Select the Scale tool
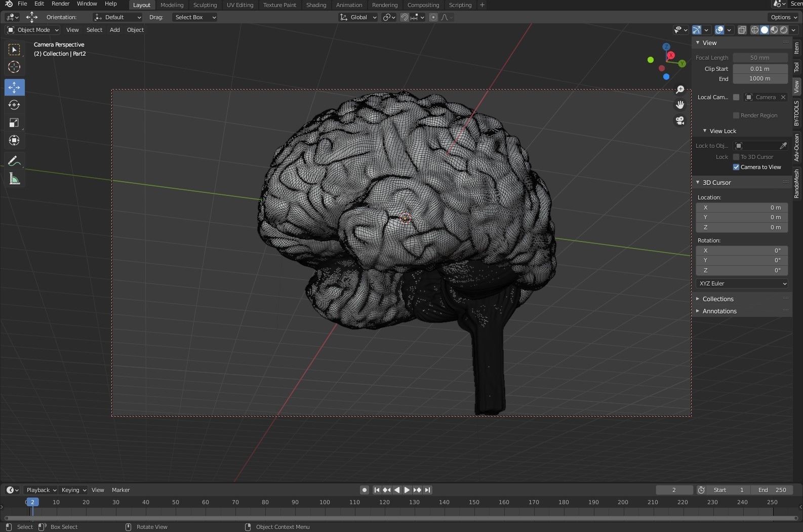803x532 pixels. tap(14, 122)
